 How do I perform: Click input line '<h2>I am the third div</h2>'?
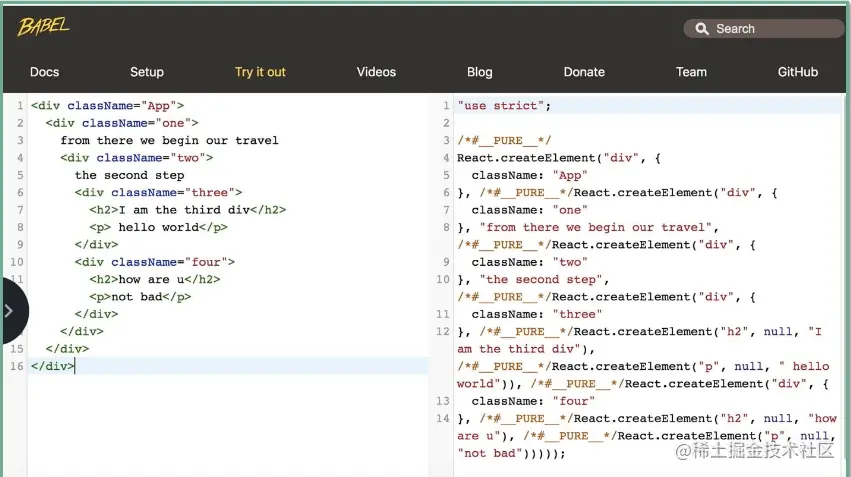(188, 210)
